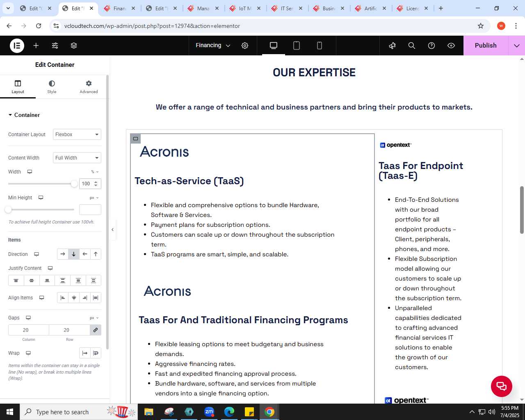The width and height of the screenshot is (525, 420).
Task: Open Zoom from the taskbar
Action: pos(209,412)
